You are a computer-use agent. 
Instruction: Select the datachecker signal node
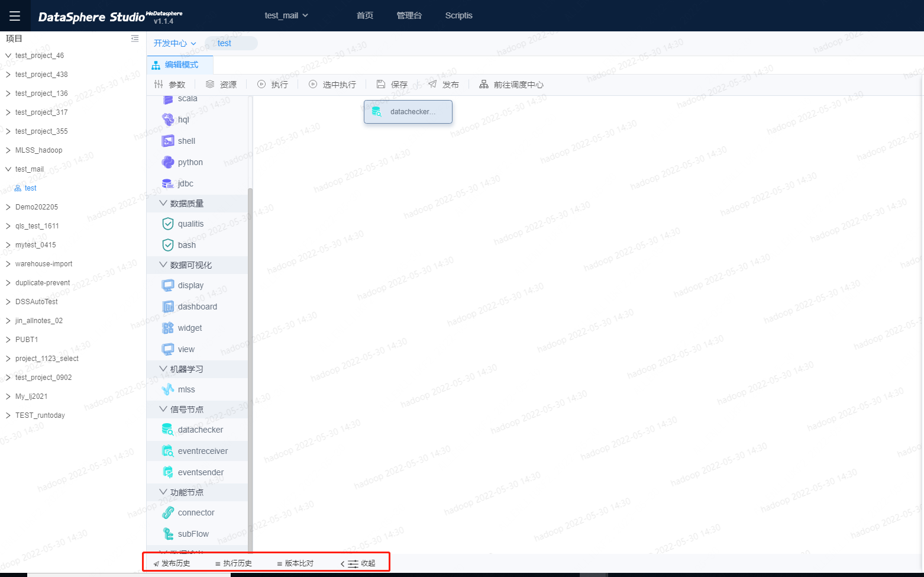pyautogui.click(x=201, y=429)
